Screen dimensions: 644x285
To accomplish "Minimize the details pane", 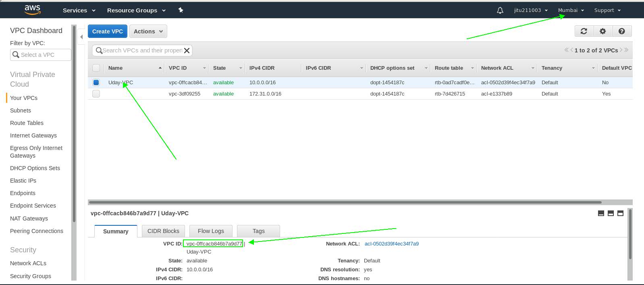I will coord(601,213).
